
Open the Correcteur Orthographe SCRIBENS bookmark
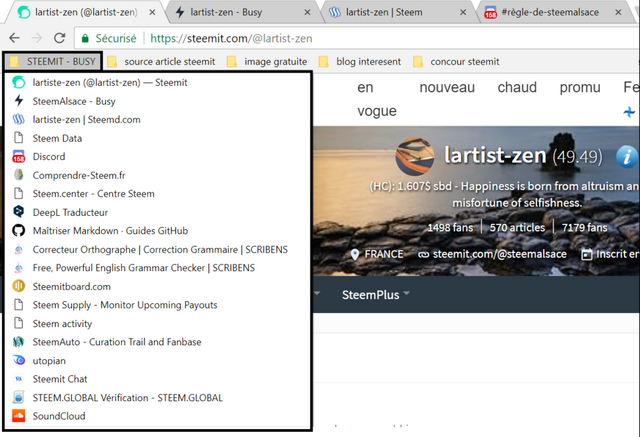point(157,249)
